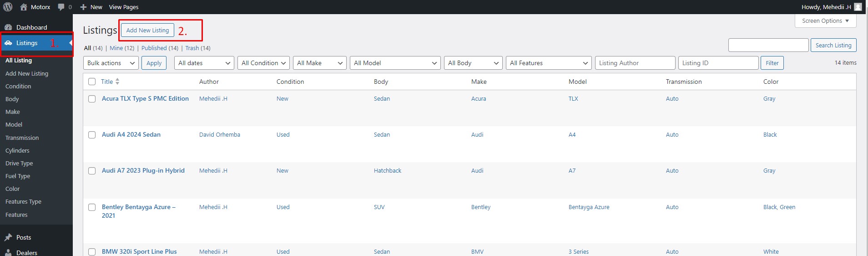The height and width of the screenshot is (256, 868).
Task: Check the Acura TLX Type S row checkbox
Action: [92, 99]
